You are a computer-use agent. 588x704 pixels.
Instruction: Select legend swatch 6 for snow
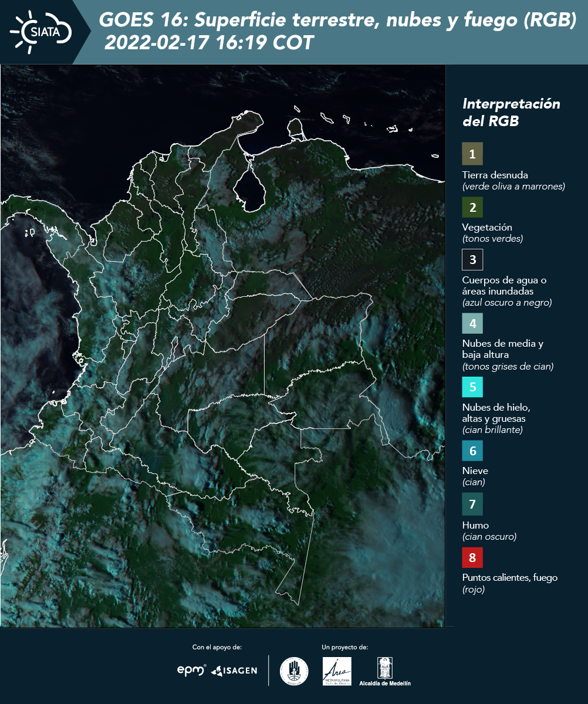click(472, 451)
